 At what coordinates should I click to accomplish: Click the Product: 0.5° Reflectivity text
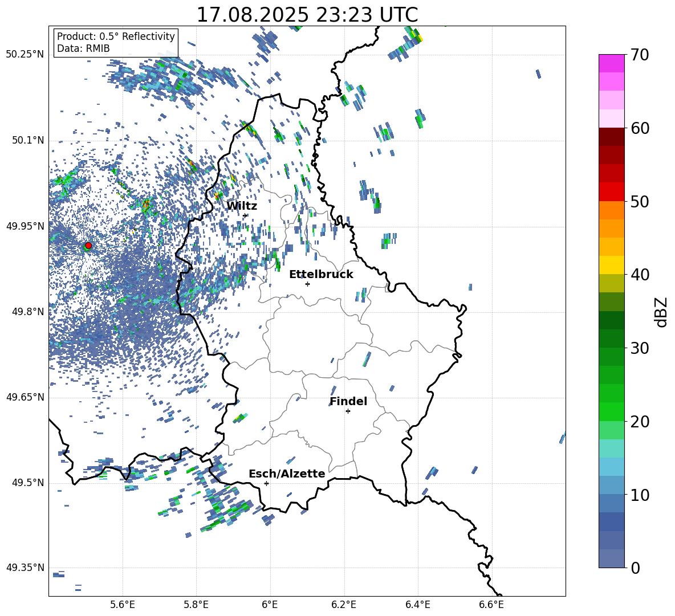116,36
